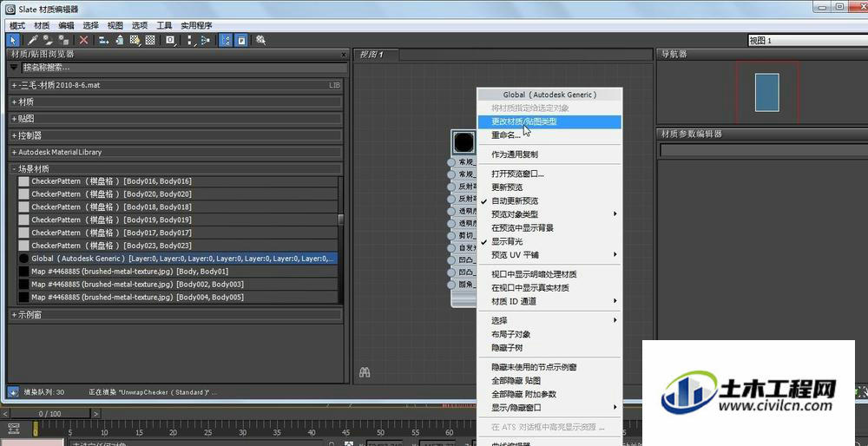
Task: Activate the Select tool arrow icon
Action: [13, 40]
